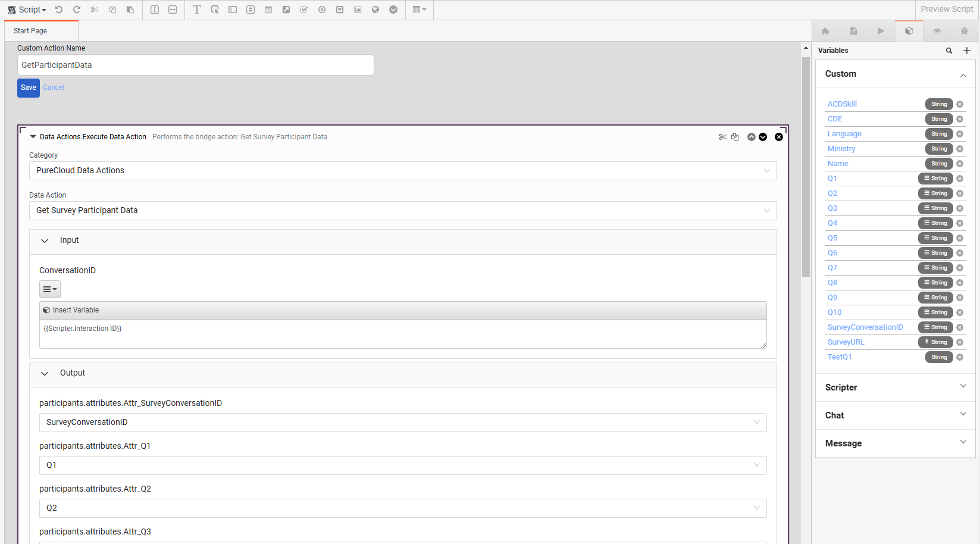
Task: Open the puzzle-piece components panel tab
Action: coord(825,31)
